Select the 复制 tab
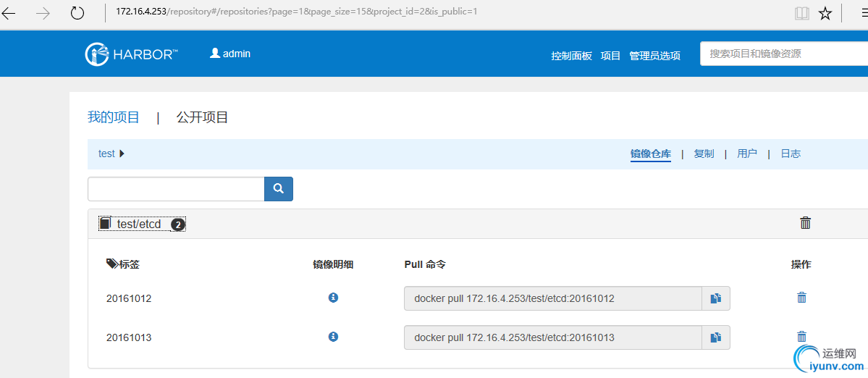 point(704,154)
